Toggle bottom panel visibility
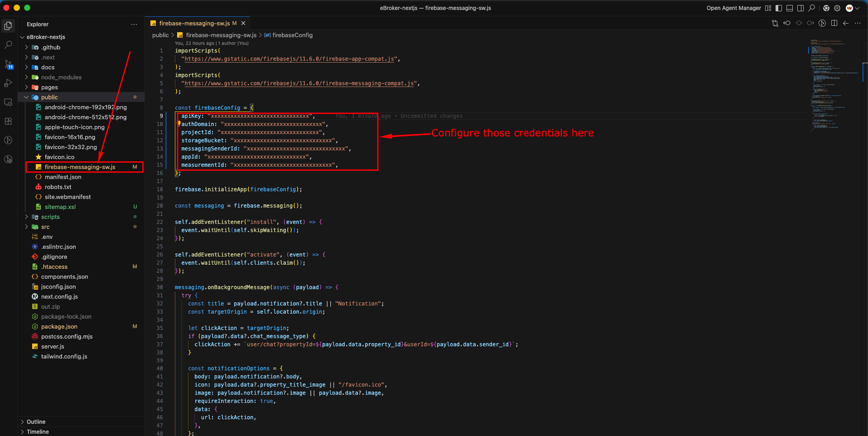 pyautogui.click(x=790, y=8)
